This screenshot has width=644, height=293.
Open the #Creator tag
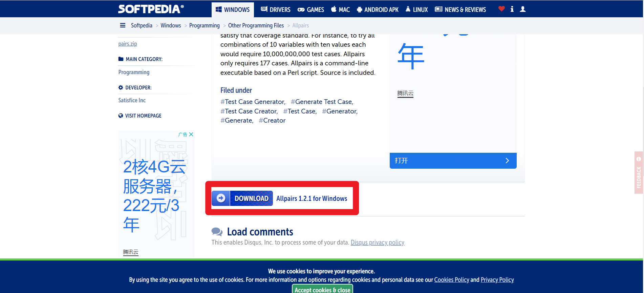point(272,121)
